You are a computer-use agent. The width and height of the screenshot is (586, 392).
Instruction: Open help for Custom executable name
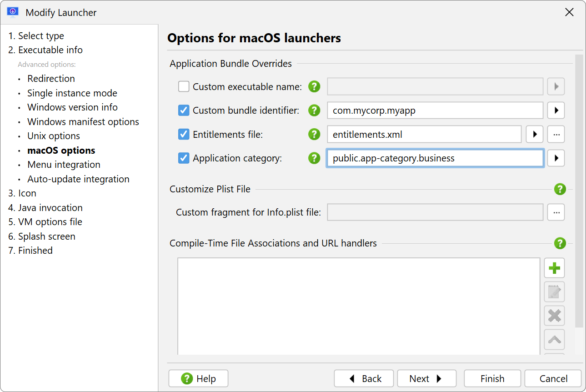click(314, 86)
